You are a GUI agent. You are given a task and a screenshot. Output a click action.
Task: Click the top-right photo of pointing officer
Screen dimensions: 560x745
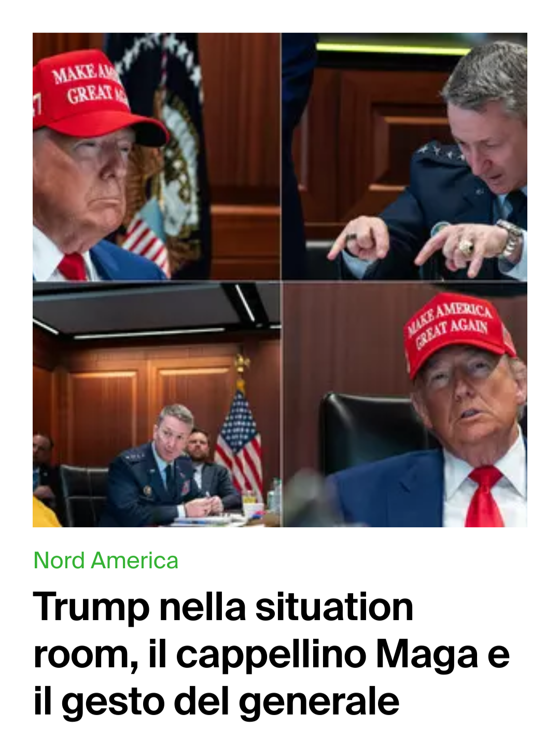404,156
